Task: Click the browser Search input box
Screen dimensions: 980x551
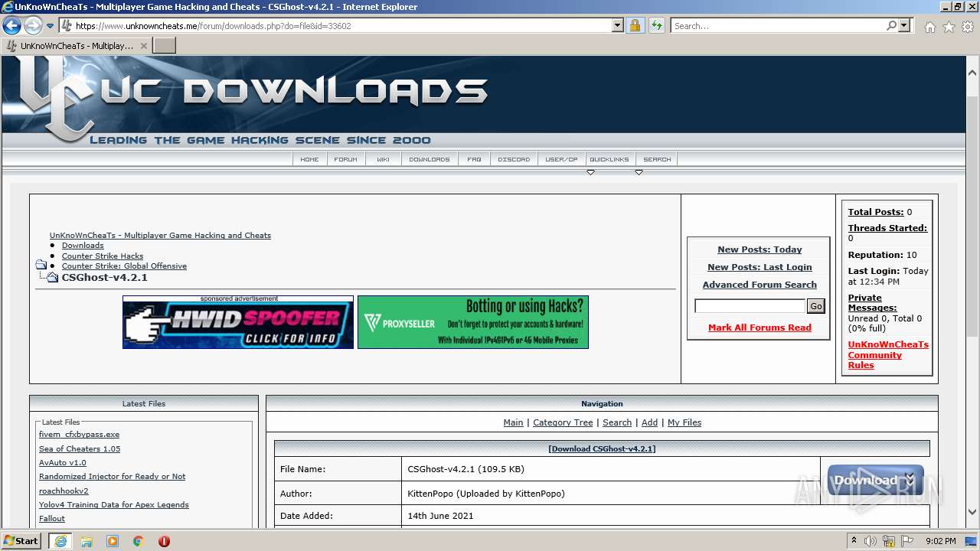Action: click(x=778, y=26)
